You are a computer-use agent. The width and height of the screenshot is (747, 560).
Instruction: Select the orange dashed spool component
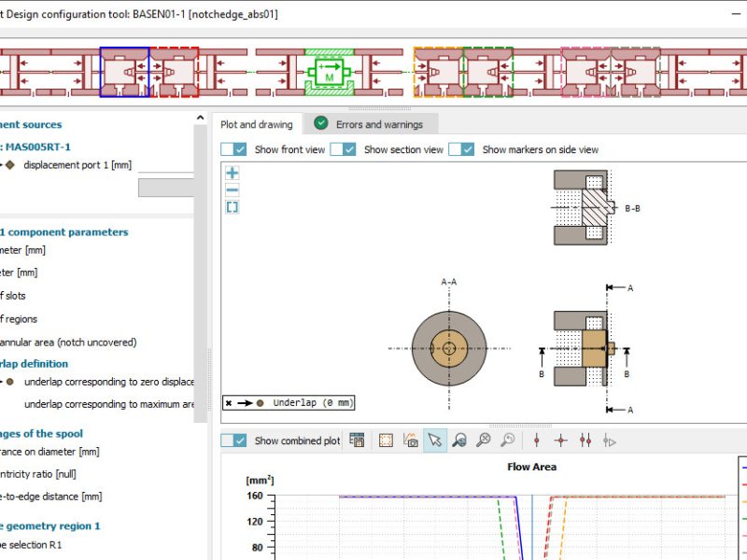(438, 72)
